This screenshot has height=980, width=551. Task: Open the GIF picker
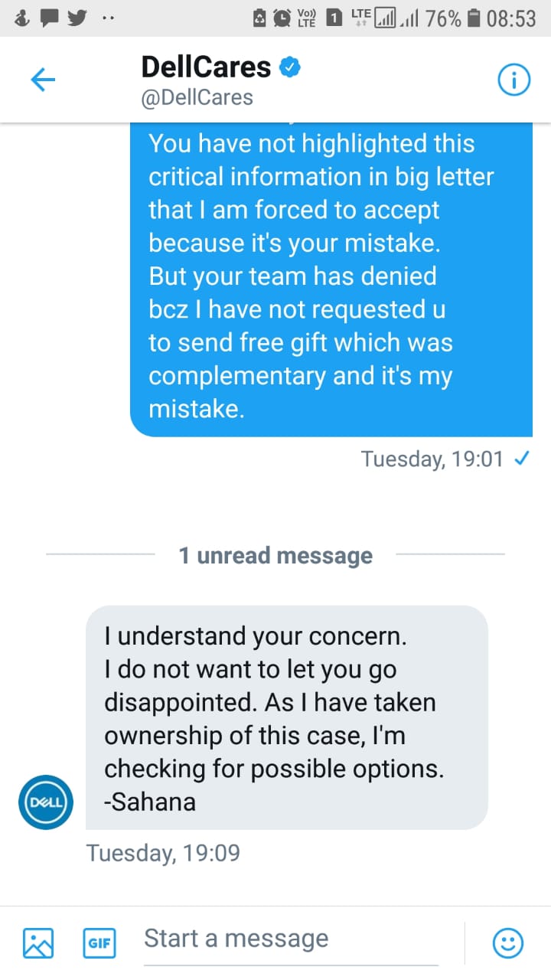coord(99,942)
